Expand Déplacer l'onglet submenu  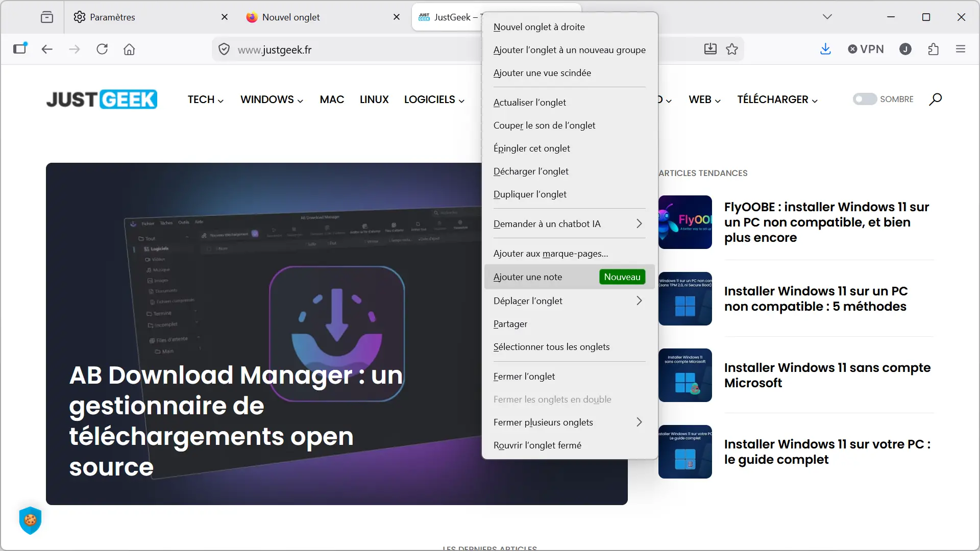[569, 300]
